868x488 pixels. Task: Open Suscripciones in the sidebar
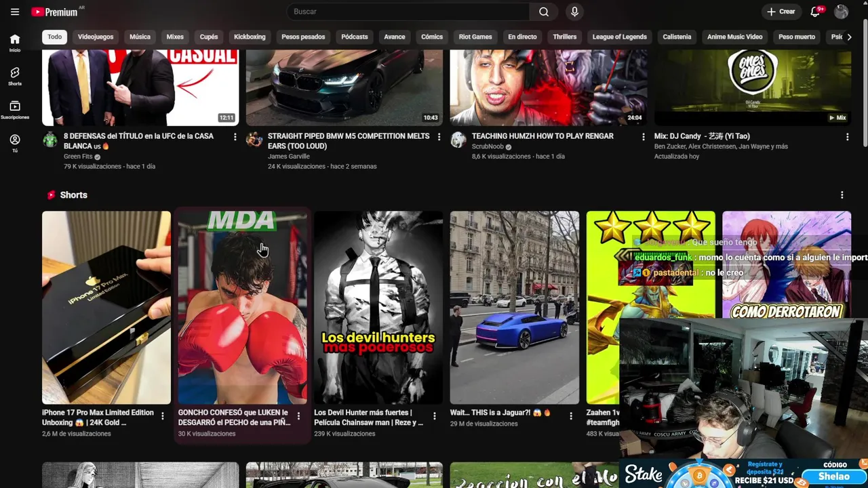point(15,110)
